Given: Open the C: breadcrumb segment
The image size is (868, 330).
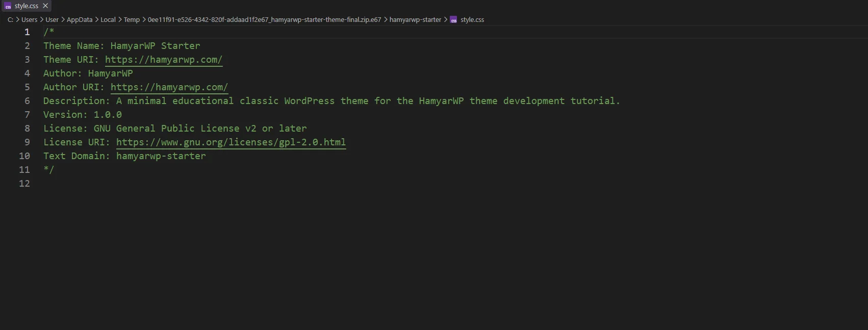Looking at the screenshot, I should coord(10,19).
